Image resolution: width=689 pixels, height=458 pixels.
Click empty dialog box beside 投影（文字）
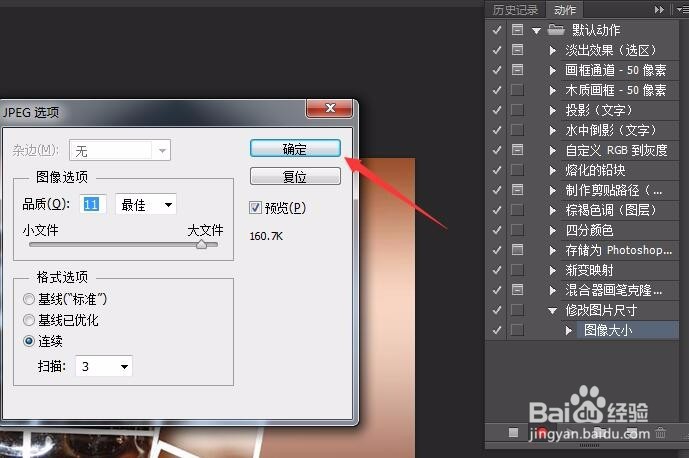518,110
